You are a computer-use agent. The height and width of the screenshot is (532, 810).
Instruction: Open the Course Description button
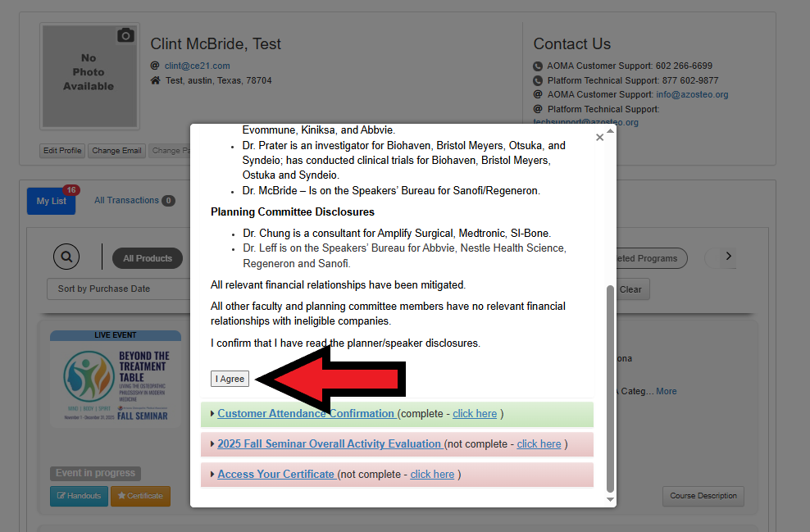703,496
